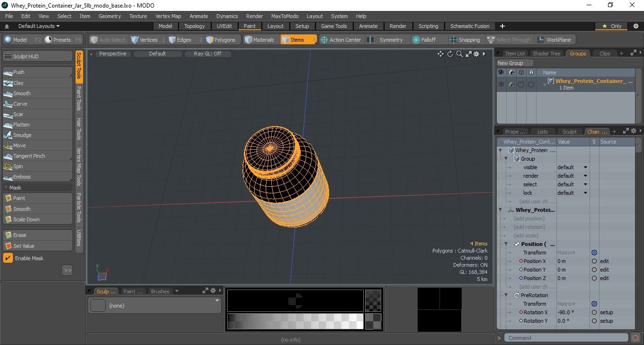Select the Move sculpt tool
The width and height of the screenshot is (644, 345).
(37, 145)
